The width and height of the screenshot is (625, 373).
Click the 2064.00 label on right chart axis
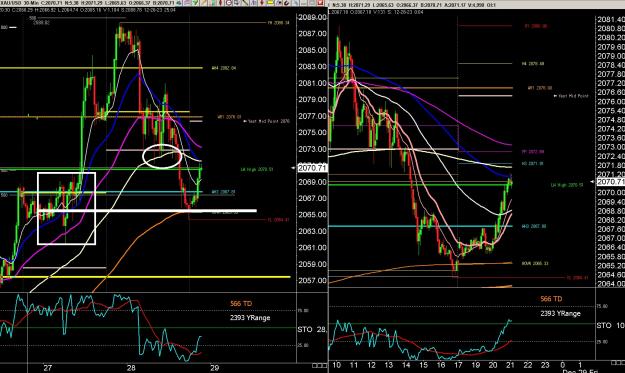tap(611, 284)
